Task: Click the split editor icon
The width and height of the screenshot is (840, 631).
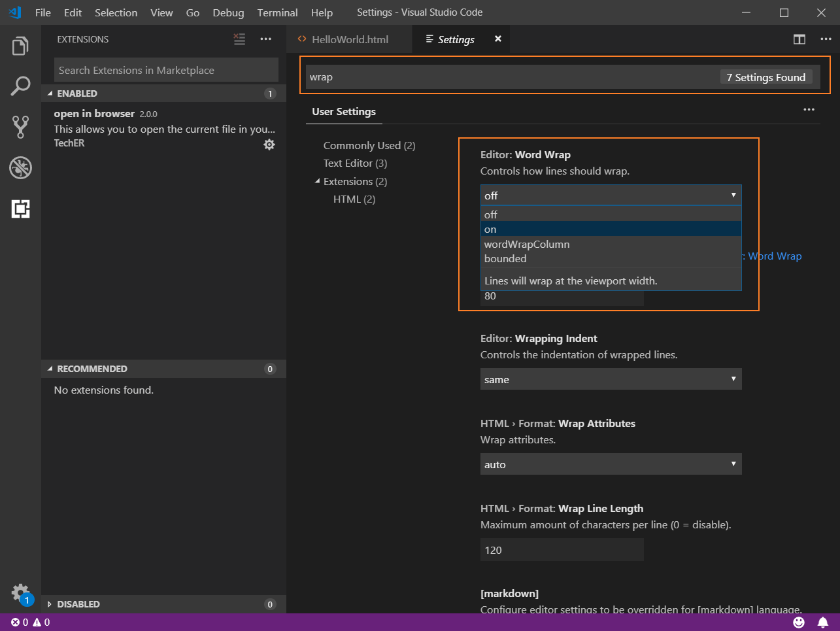Action: (799, 39)
